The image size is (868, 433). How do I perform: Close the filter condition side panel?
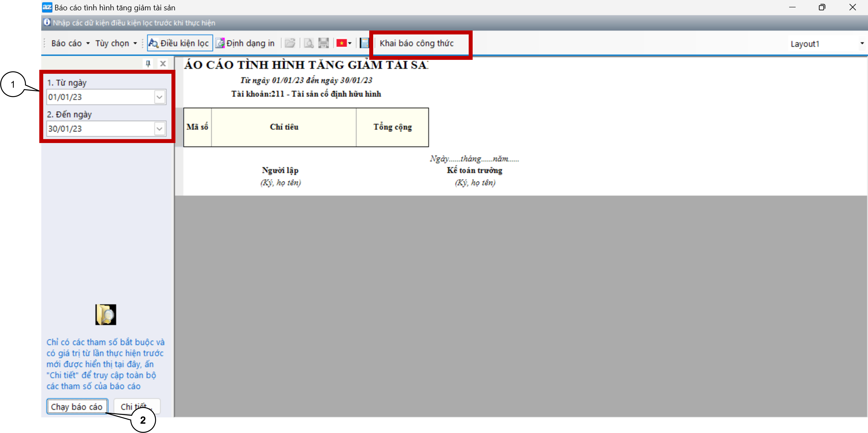click(163, 63)
